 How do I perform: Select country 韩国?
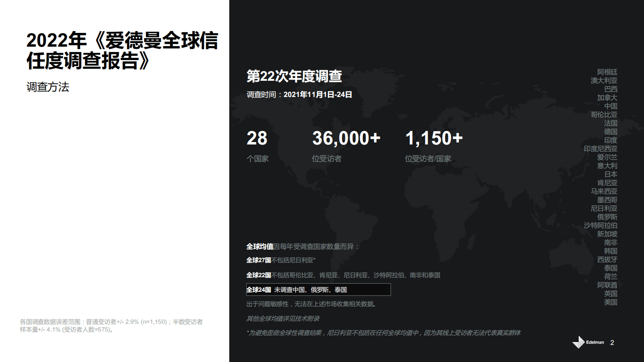click(x=611, y=251)
